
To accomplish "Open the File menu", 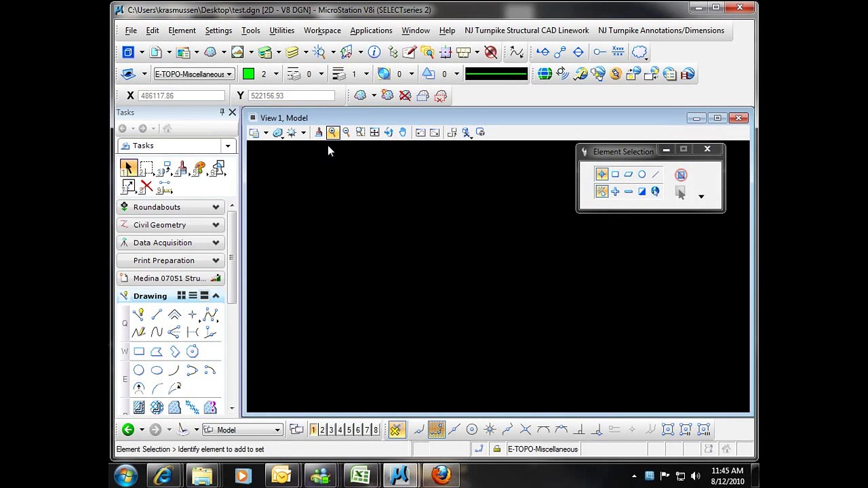I will click(131, 30).
